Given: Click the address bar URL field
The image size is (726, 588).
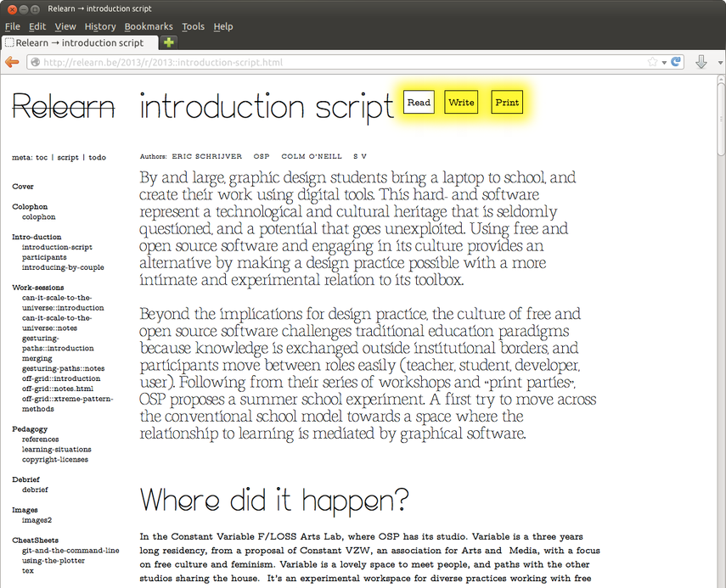Looking at the screenshot, I should click(340, 62).
